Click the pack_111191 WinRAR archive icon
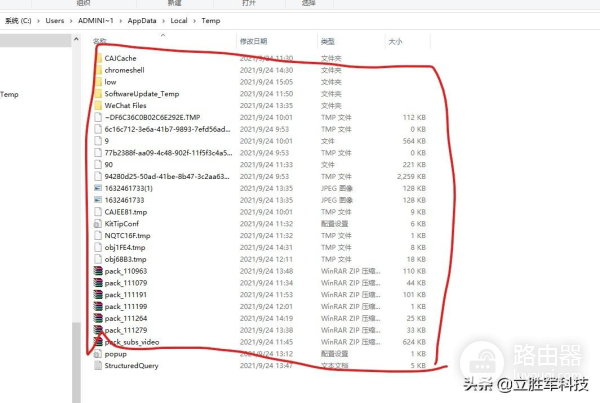The width and height of the screenshot is (600, 403). [98, 295]
